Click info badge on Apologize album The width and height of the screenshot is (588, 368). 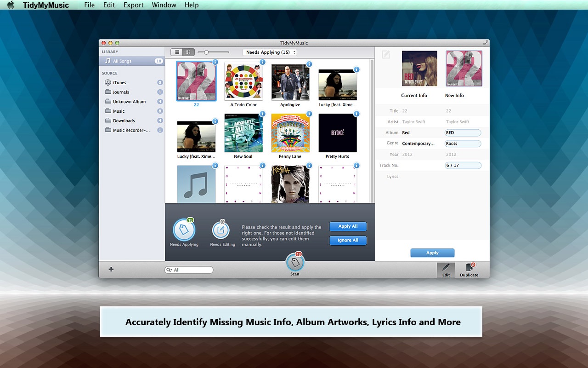pos(309,64)
